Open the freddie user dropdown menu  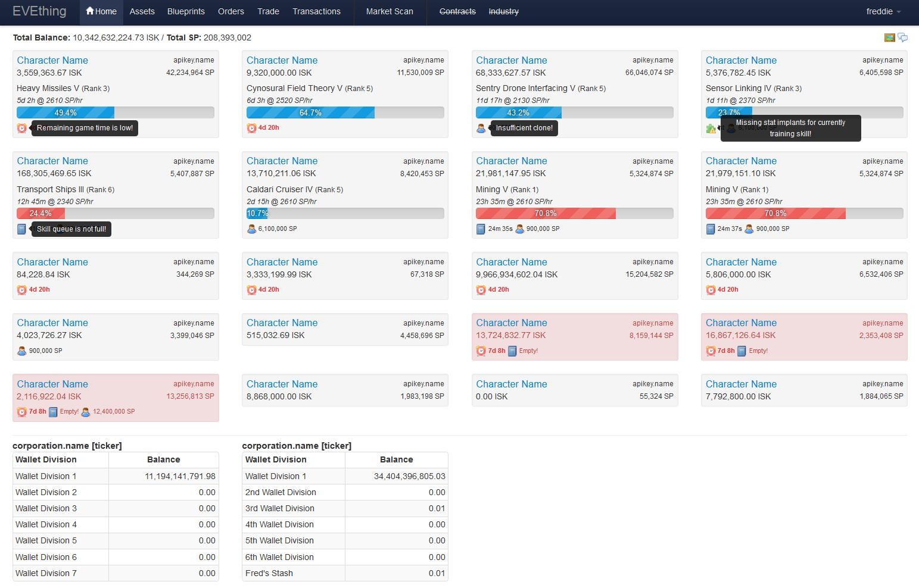883,11
